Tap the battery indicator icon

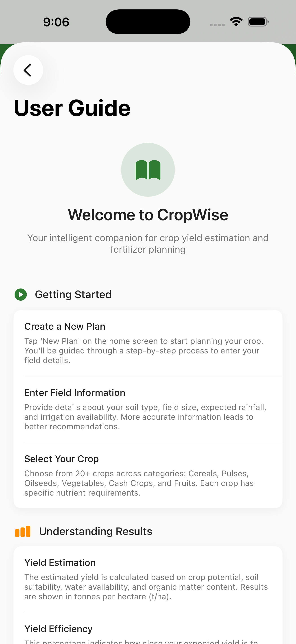tap(258, 22)
